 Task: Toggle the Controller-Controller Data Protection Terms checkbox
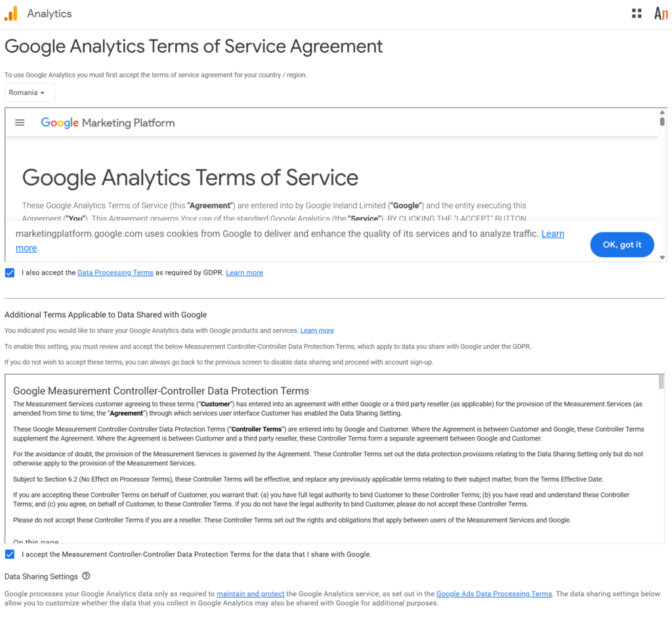(10, 554)
